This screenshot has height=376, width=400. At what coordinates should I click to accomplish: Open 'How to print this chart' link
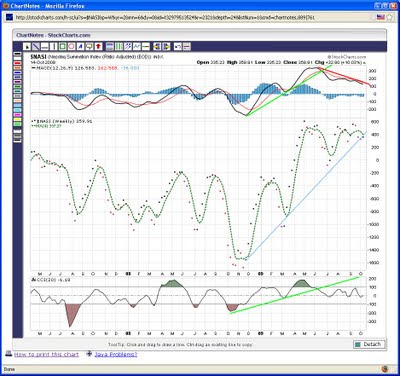(x=46, y=354)
